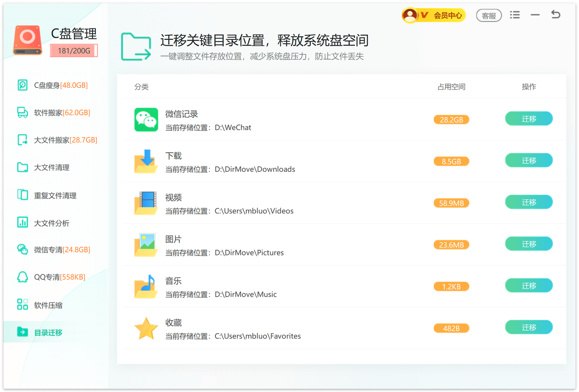
Task: Click the red C盘管理 disk logo
Action: 28,40
